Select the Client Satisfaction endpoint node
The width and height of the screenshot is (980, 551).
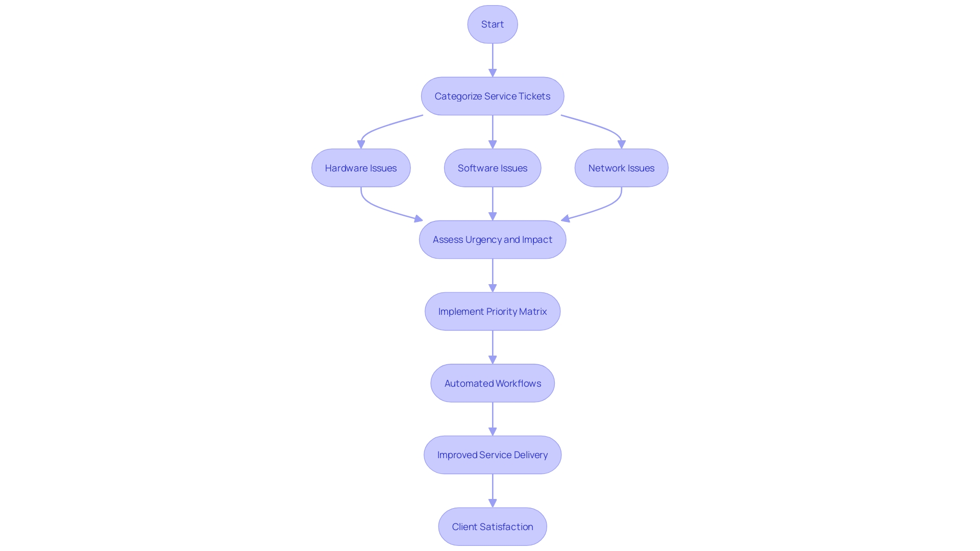tap(492, 527)
